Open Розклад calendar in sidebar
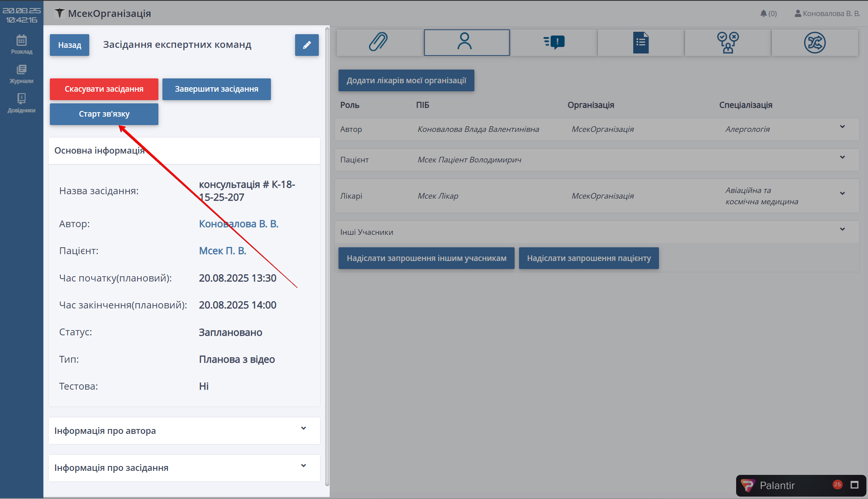 [x=22, y=44]
